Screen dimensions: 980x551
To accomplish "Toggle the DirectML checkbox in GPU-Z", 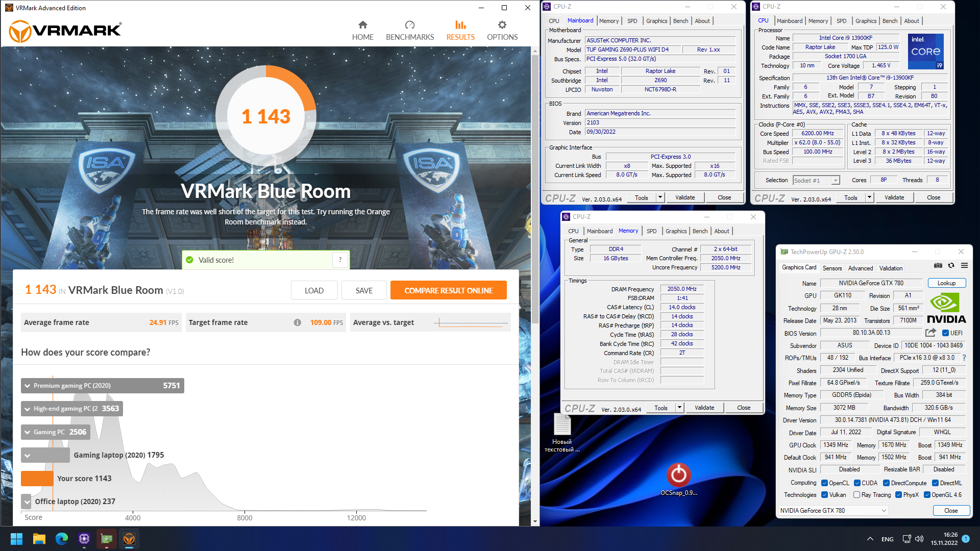I will [x=935, y=483].
